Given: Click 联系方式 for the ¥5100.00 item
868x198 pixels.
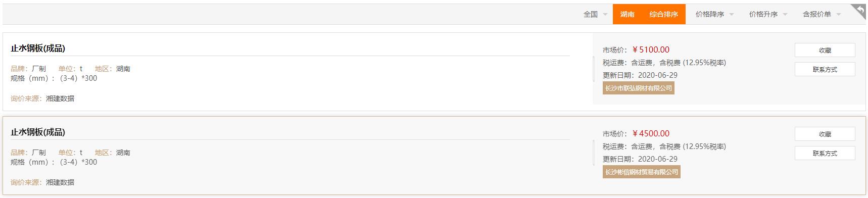Looking at the screenshot, I should [x=825, y=69].
